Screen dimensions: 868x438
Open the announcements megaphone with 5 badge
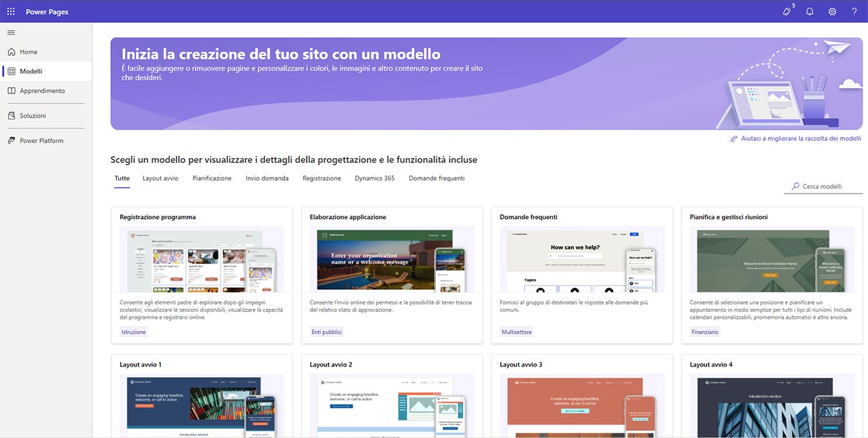[x=787, y=11]
